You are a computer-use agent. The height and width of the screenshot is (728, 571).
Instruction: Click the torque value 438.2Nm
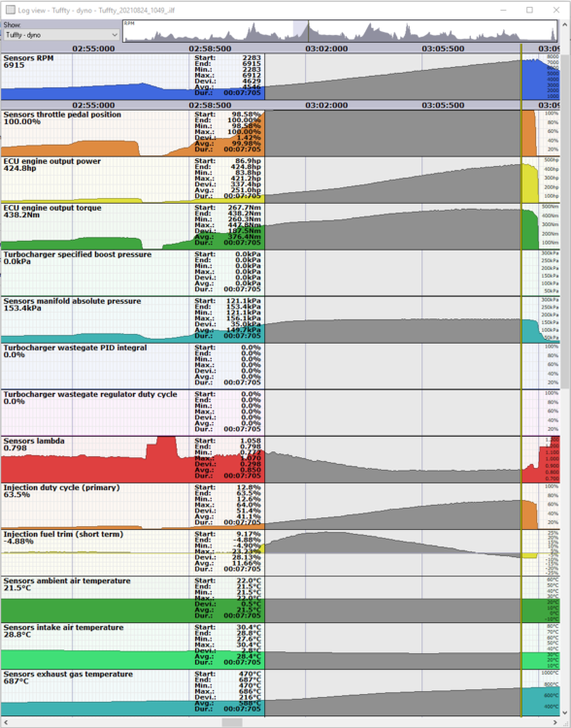click(21, 215)
